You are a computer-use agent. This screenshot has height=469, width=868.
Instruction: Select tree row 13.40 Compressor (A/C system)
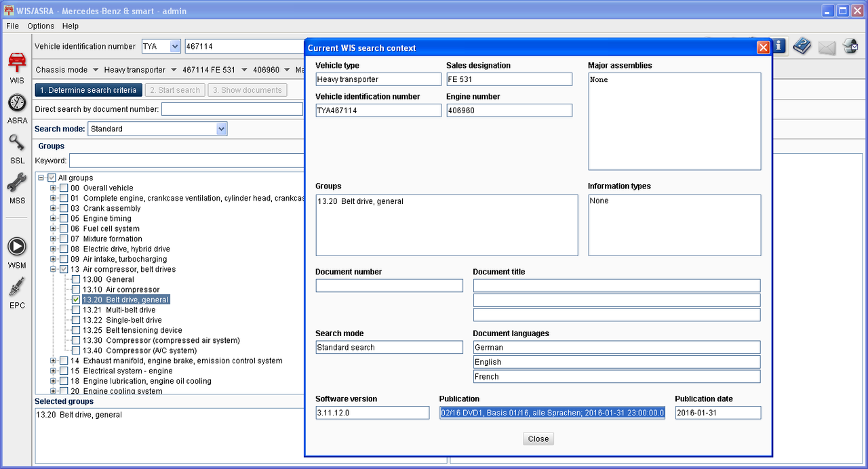(x=139, y=350)
